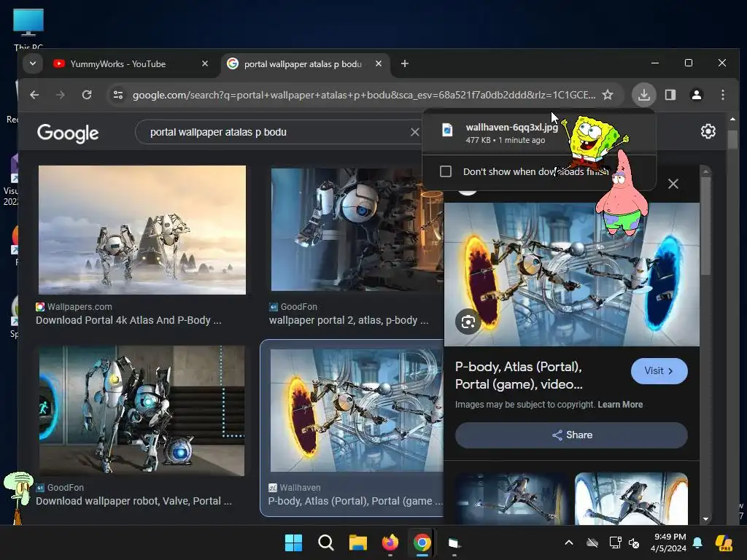
Task: Click the Google search input field
Action: click(x=278, y=132)
